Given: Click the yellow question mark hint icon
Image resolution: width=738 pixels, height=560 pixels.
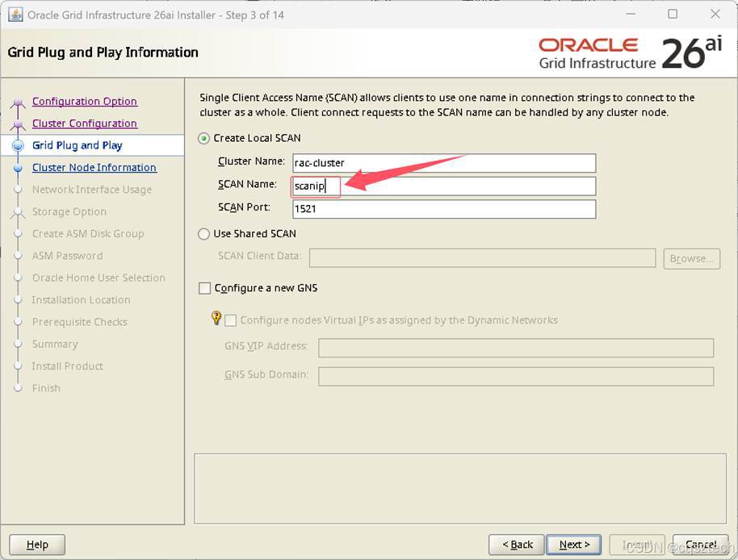Looking at the screenshot, I should click(216, 318).
